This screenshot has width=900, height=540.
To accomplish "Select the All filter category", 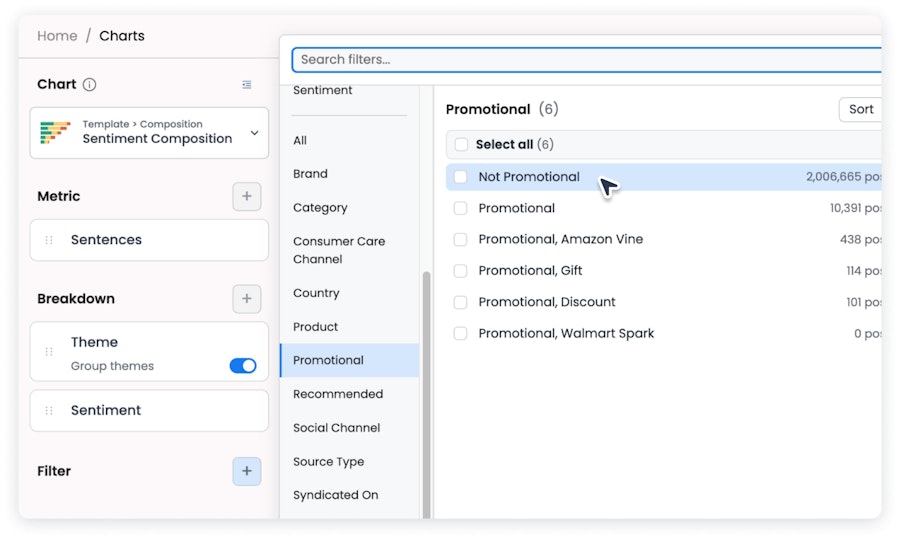I will coord(300,141).
